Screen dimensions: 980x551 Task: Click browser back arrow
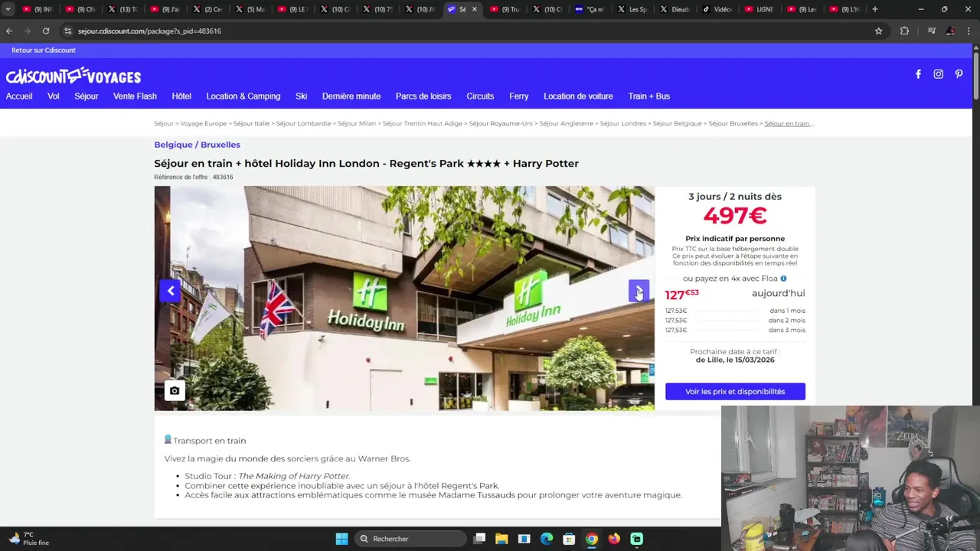click(9, 31)
